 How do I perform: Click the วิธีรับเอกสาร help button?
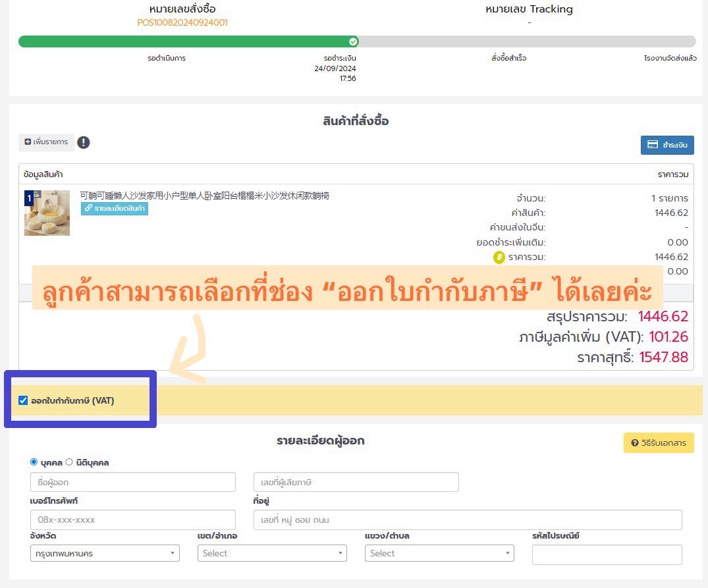pyautogui.click(x=659, y=443)
